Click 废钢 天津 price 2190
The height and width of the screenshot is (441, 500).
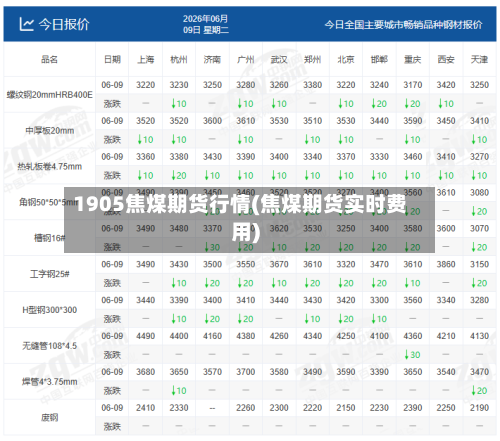[479, 408]
